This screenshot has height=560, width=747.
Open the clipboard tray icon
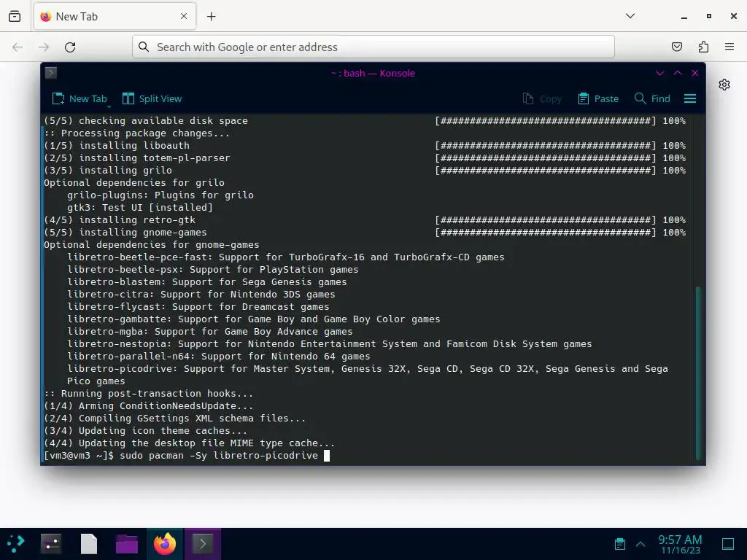tap(620, 544)
